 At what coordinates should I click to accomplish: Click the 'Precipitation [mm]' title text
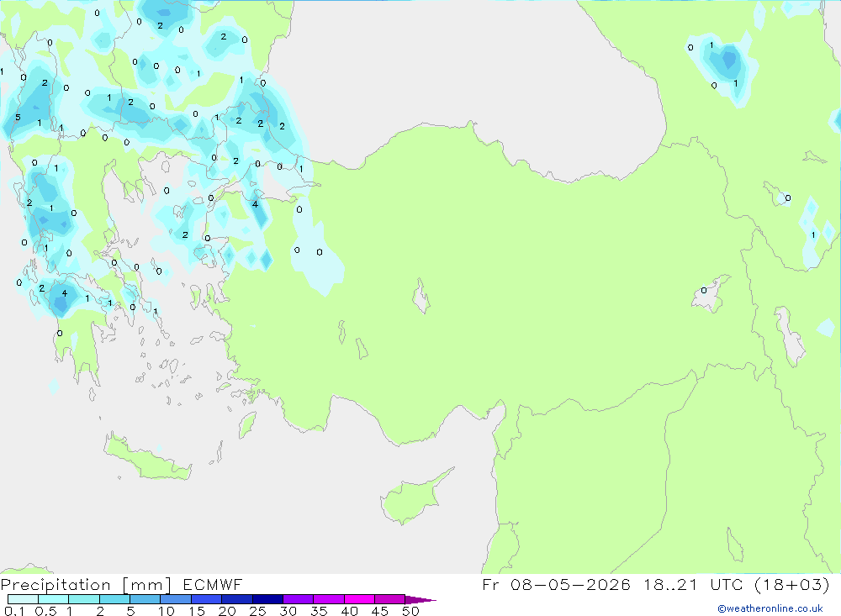pos(86,585)
